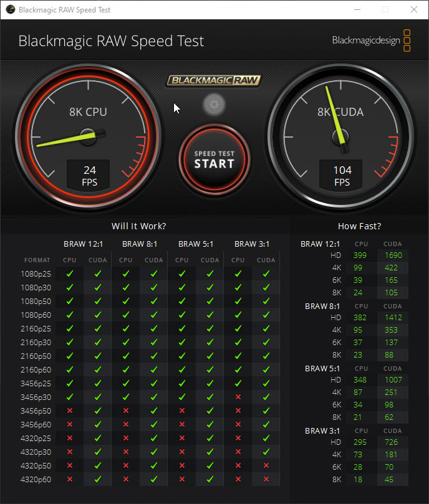
Task: Click 2160p50 BRAW 12:1 CUDA checkmark
Action: point(98,356)
